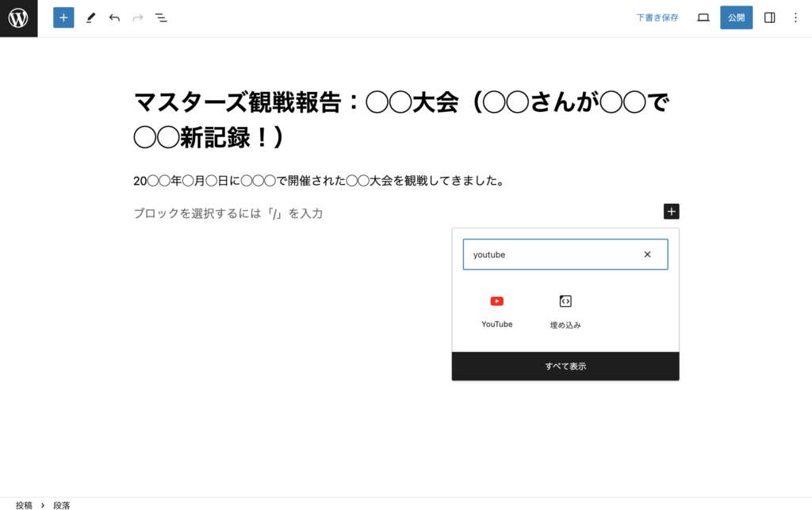The image size is (812, 510).
Task: Click the 下書き保存 save draft link
Action: pos(657,17)
